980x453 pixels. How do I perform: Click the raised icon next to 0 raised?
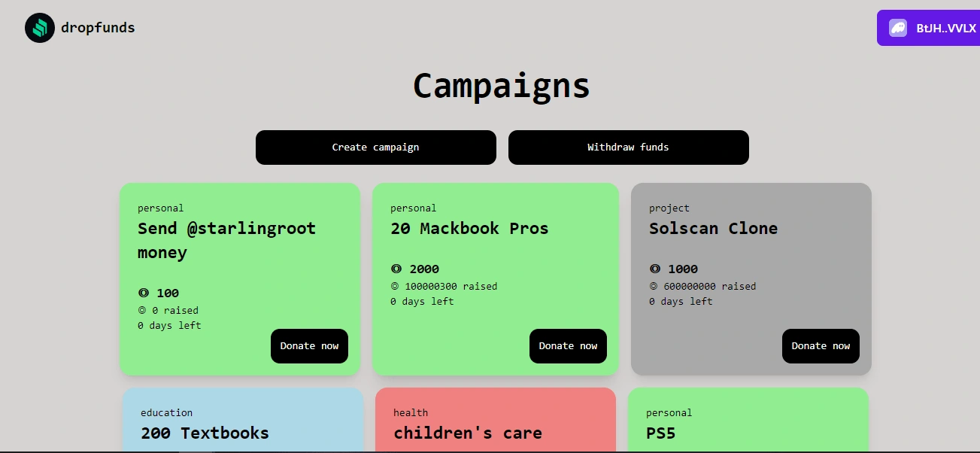coord(141,310)
